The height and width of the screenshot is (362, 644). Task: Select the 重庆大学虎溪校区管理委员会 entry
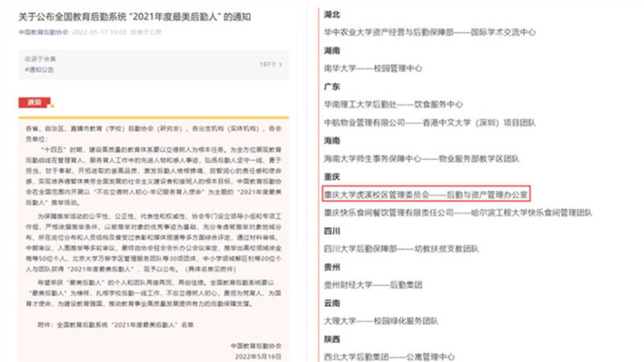point(426,195)
